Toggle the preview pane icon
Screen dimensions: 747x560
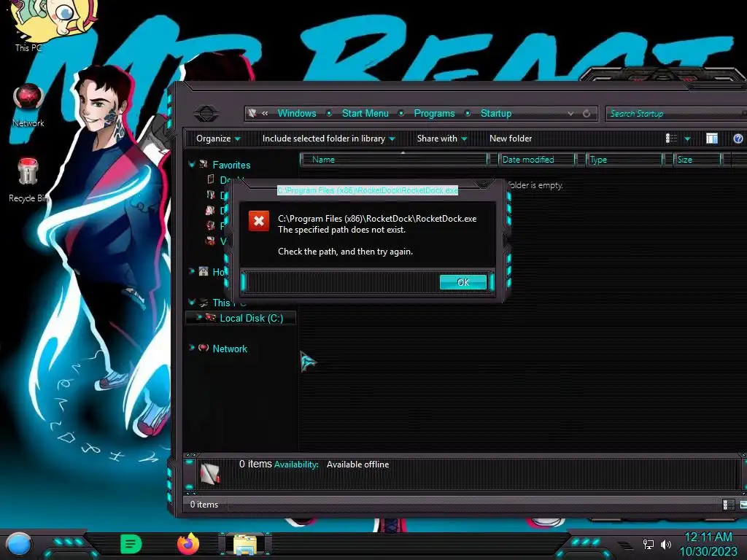712,139
